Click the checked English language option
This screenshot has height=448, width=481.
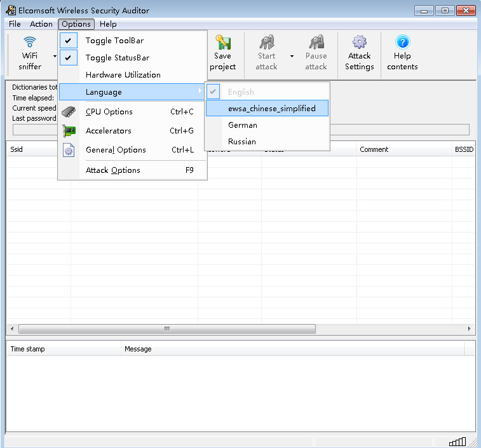[x=268, y=92]
